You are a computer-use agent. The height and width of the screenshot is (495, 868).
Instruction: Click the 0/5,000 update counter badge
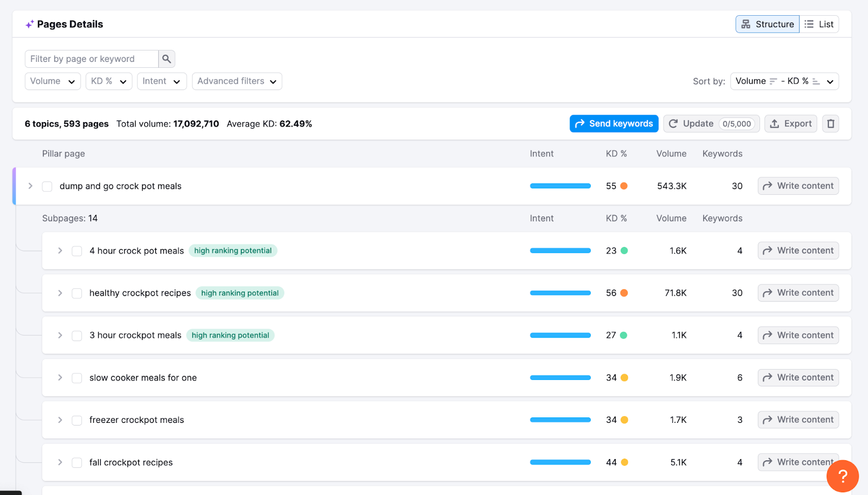pos(737,124)
